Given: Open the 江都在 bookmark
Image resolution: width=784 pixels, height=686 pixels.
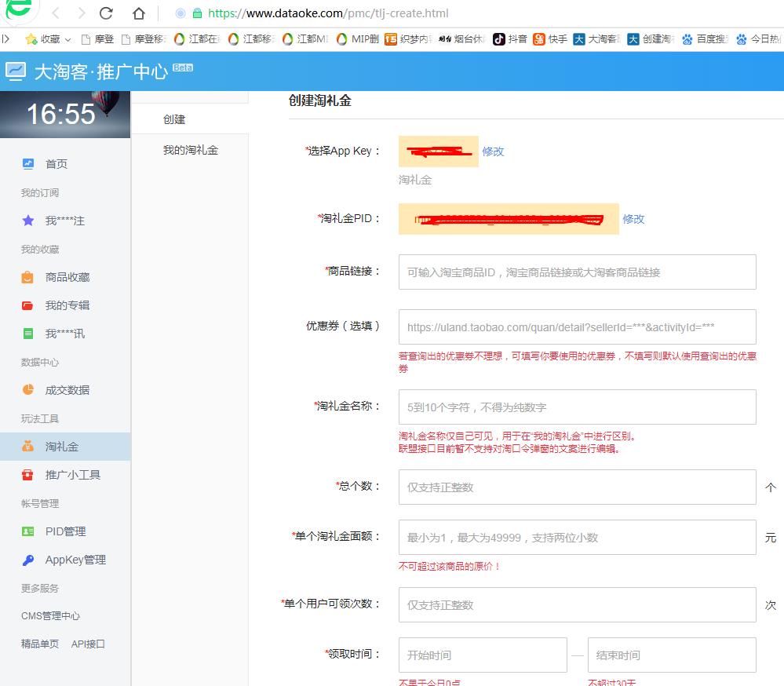Looking at the screenshot, I should 197,39.
